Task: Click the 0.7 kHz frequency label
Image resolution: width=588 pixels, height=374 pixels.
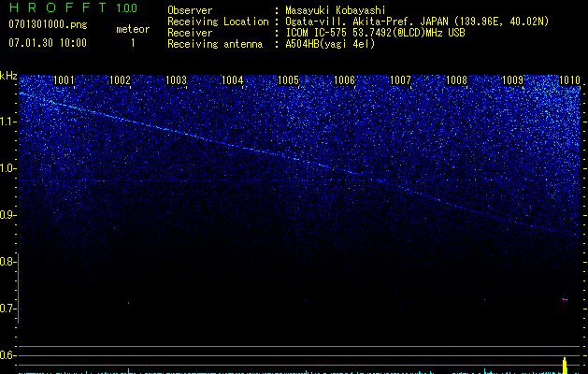Action: tap(7, 309)
